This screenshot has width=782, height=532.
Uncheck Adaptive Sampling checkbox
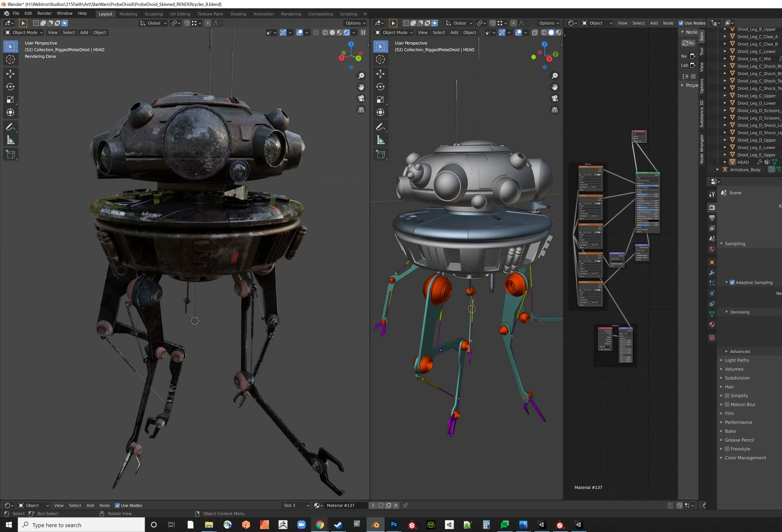[x=732, y=283]
